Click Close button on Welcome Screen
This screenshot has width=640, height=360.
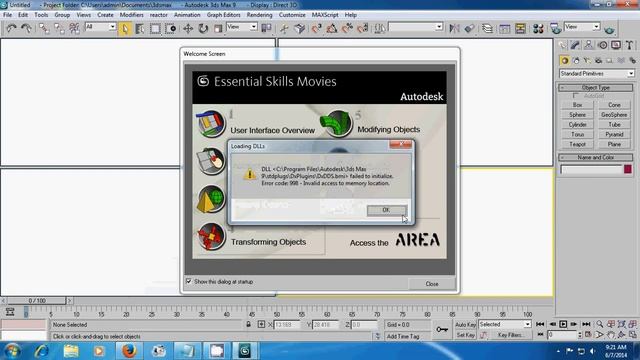[x=432, y=284]
